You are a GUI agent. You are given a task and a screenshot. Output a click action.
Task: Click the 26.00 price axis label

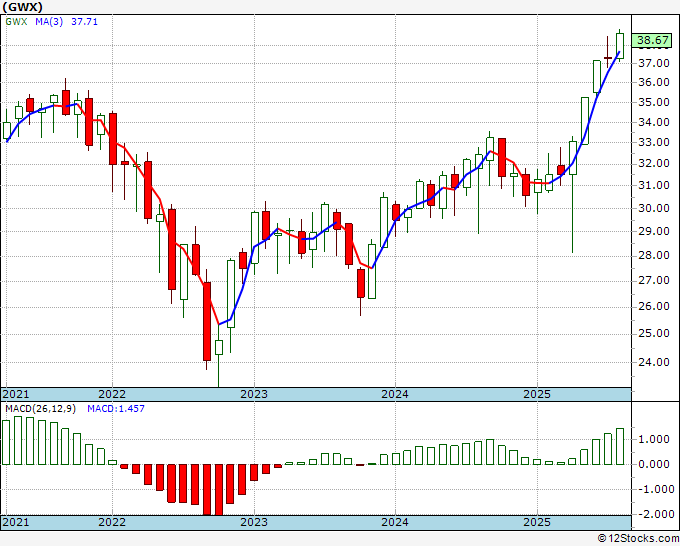654,307
